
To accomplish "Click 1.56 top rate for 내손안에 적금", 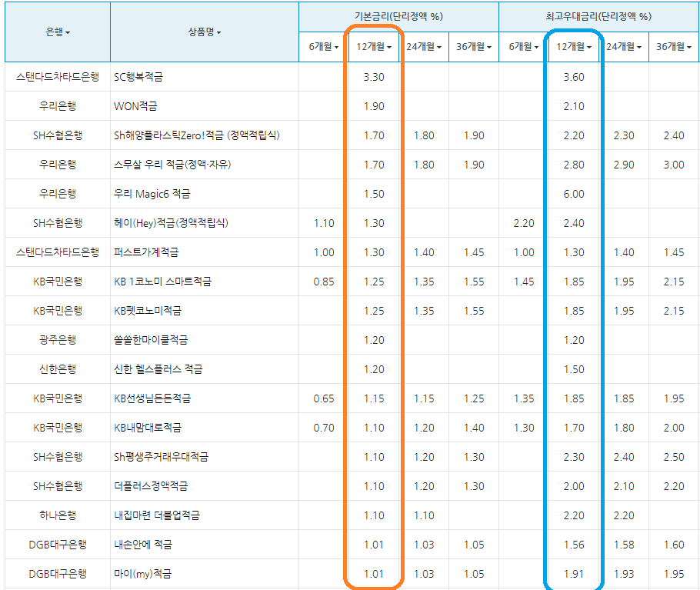I will point(574,545).
